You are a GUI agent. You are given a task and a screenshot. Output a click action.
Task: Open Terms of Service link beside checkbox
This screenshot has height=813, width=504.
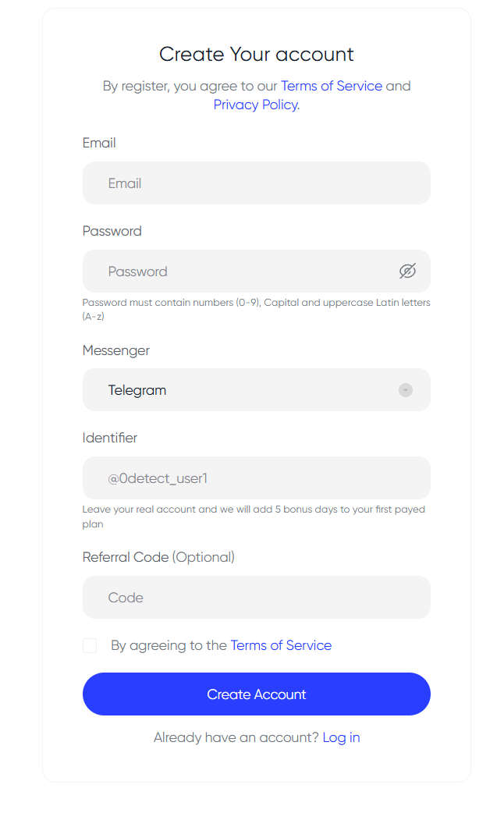(281, 645)
